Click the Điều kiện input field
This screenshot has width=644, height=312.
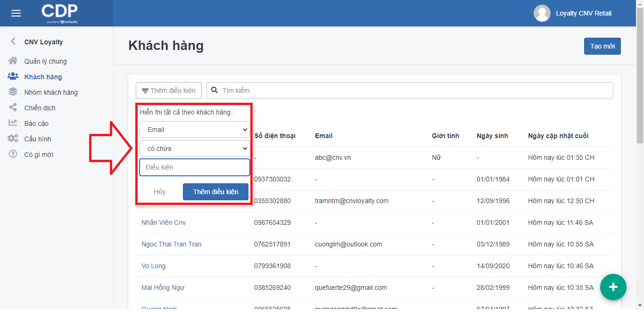[194, 167]
